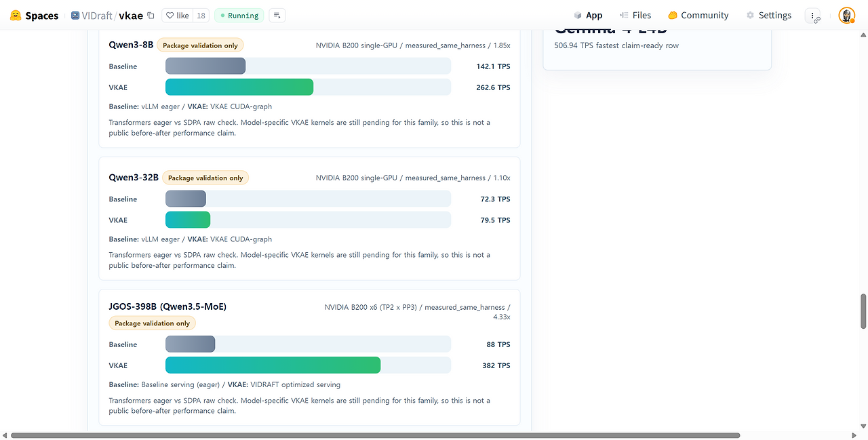This screenshot has width=868, height=440.
Task: Click the right arrow of horizontal scrollbar
Action: (854, 435)
